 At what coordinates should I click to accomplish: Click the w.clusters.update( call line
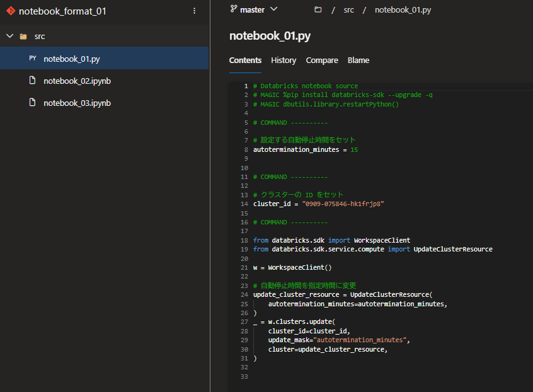click(294, 321)
